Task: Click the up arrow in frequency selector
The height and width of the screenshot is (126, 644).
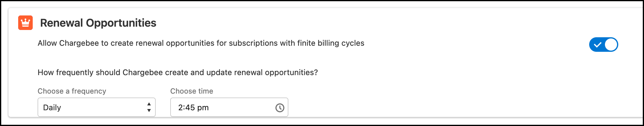Action: pos(149,104)
